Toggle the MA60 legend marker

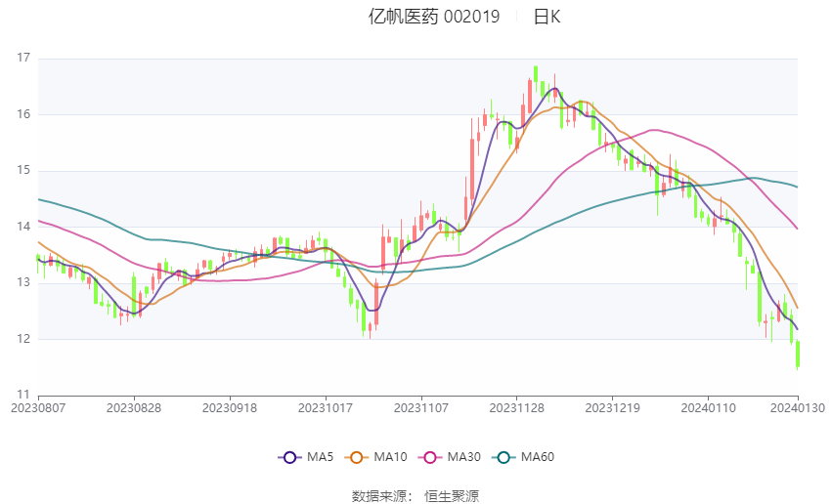[503, 457]
